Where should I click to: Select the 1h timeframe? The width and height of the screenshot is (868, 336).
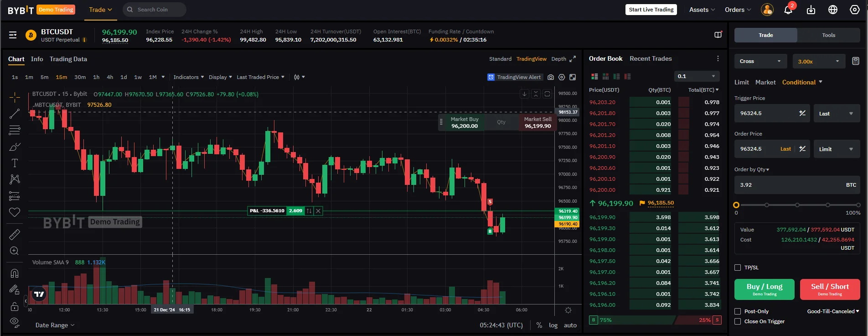(96, 77)
